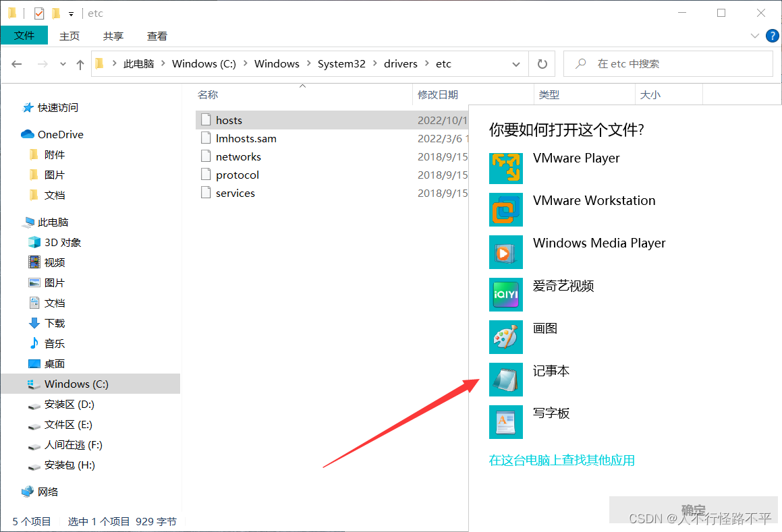Open Explorer help question mark
Image resolution: width=782 pixels, height=532 pixels.
(x=772, y=36)
